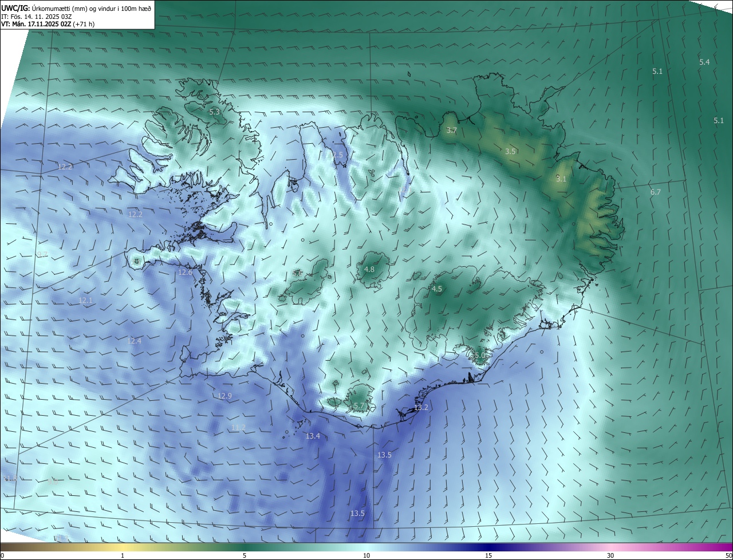
Task: Click the legend tick label 50
Action: point(728,555)
